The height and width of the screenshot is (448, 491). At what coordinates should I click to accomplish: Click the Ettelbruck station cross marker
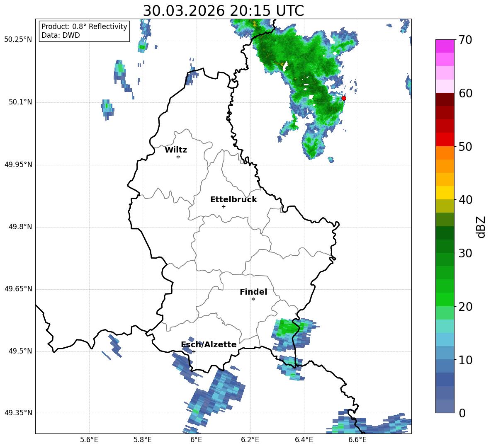(224, 206)
